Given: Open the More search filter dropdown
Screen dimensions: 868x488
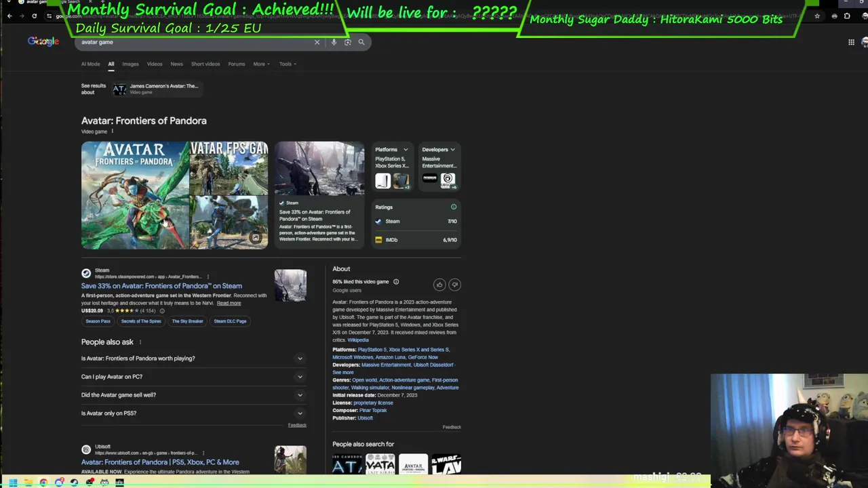Looking at the screenshot, I should (x=261, y=64).
